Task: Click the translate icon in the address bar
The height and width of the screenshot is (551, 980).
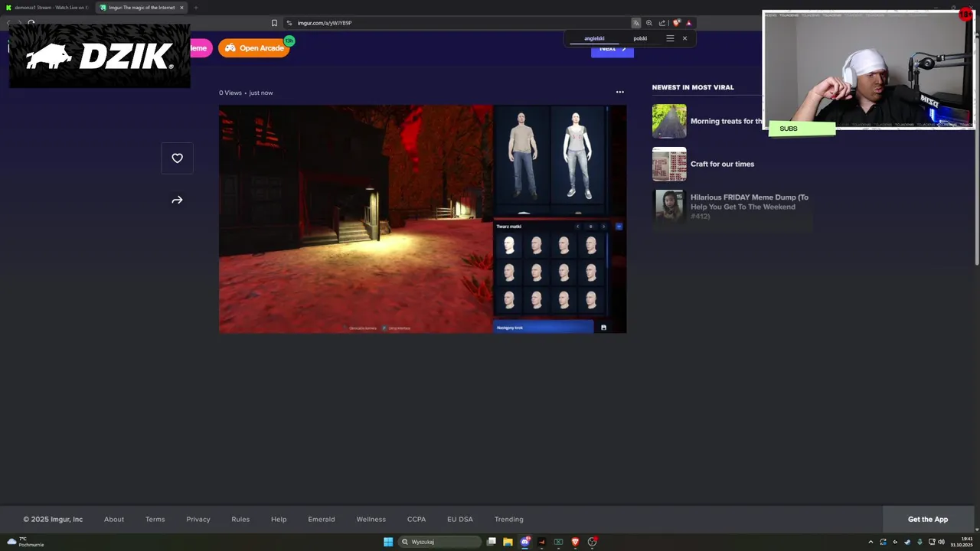Action: (x=636, y=23)
